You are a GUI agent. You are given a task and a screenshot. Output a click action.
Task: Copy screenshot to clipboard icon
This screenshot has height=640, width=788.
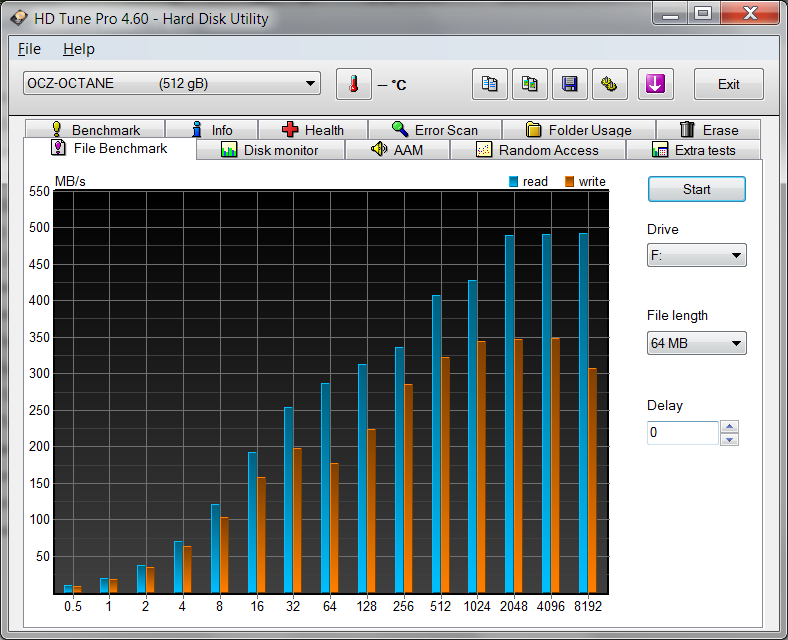pos(529,84)
